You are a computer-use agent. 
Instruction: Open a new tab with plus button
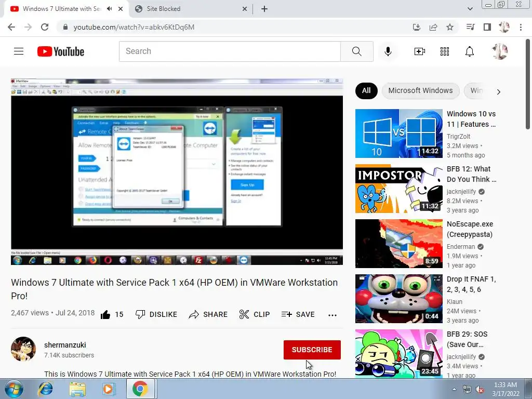click(x=264, y=9)
